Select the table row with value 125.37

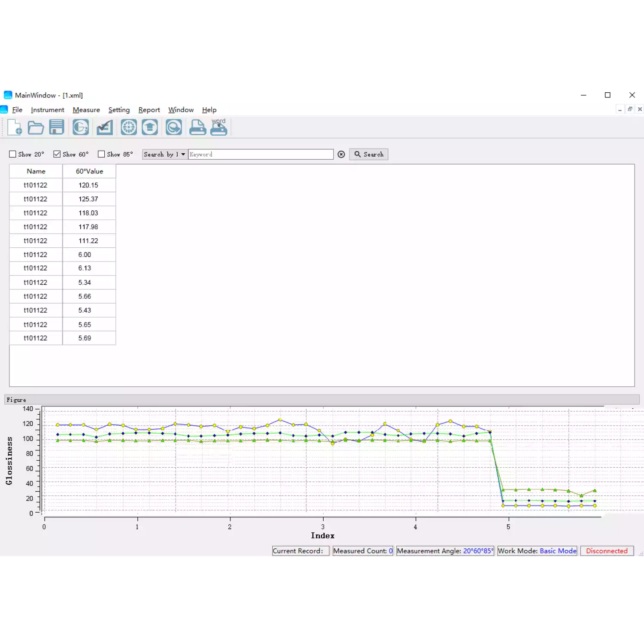(63, 199)
